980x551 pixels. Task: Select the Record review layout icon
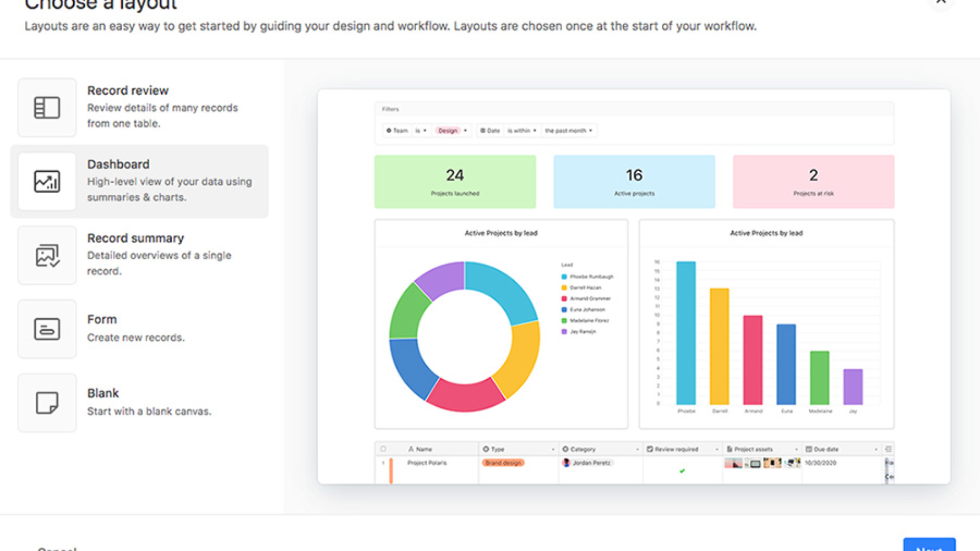47,108
